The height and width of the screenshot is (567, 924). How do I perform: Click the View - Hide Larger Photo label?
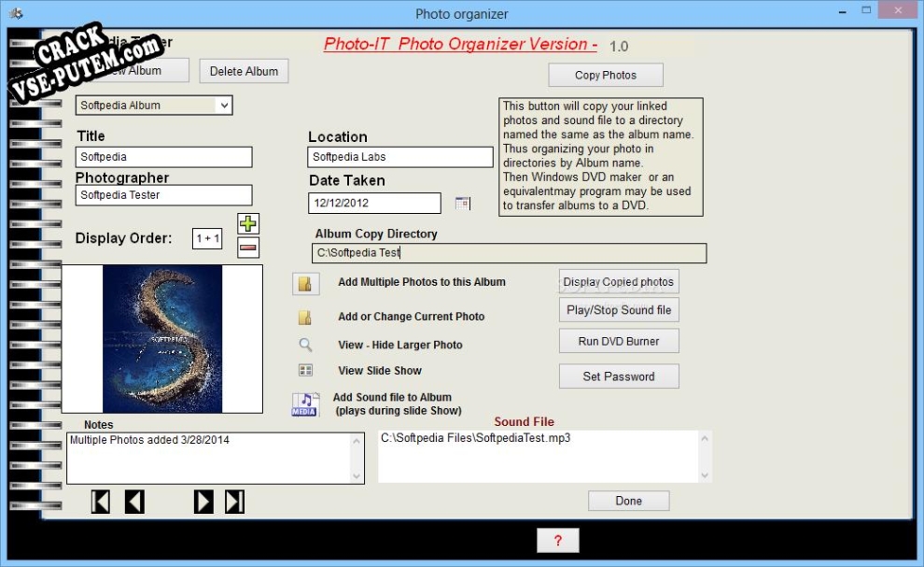pyautogui.click(x=400, y=346)
